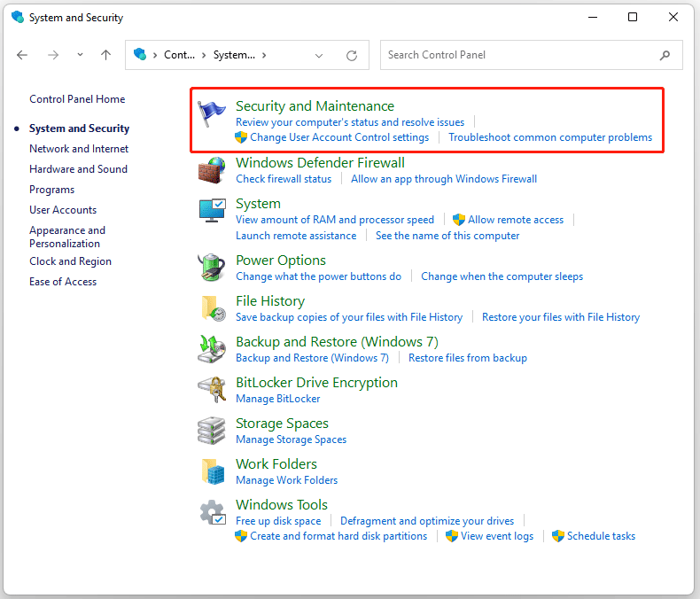The height and width of the screenshot is (599, 700).
Task: Click Allow an app through Windows Firewall
Action: pyautogui.click(x=444, y=179)
